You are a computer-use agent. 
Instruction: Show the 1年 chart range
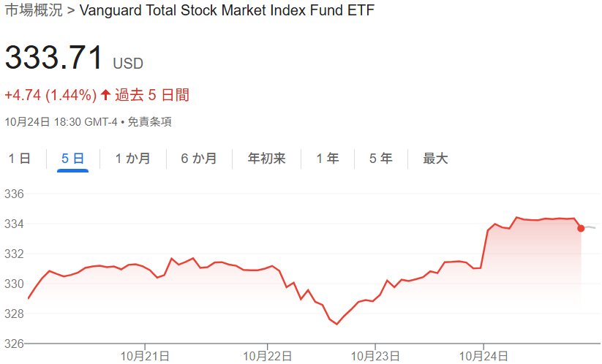[327, 159]
